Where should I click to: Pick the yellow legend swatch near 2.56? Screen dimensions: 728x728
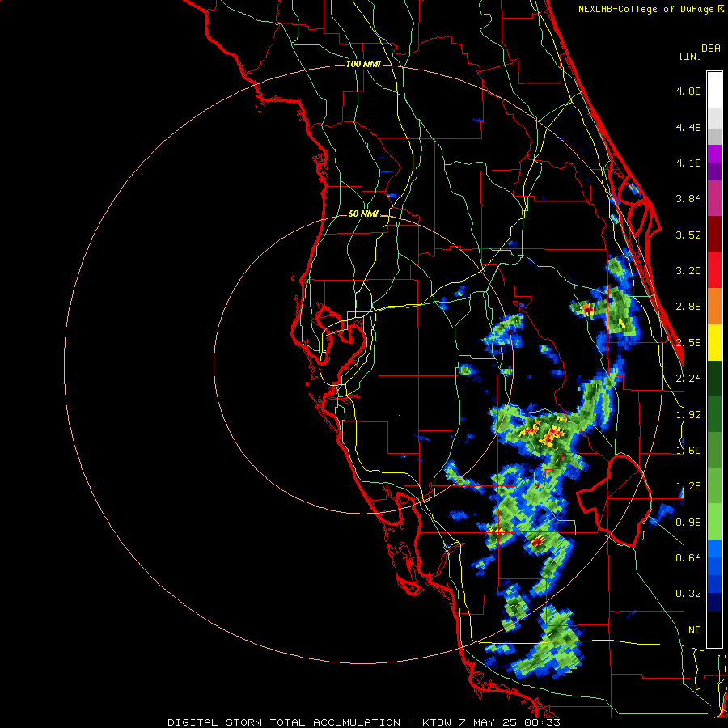point(714,343)
